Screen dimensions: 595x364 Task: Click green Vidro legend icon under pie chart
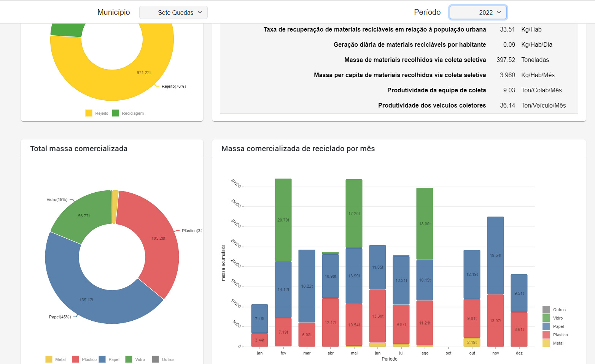pos(129,359)
